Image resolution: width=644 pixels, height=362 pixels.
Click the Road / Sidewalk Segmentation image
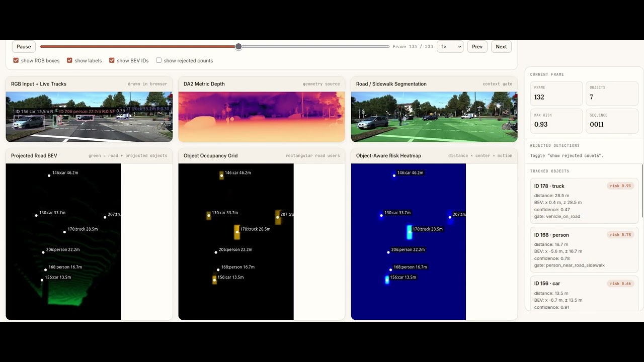point(434,117)
